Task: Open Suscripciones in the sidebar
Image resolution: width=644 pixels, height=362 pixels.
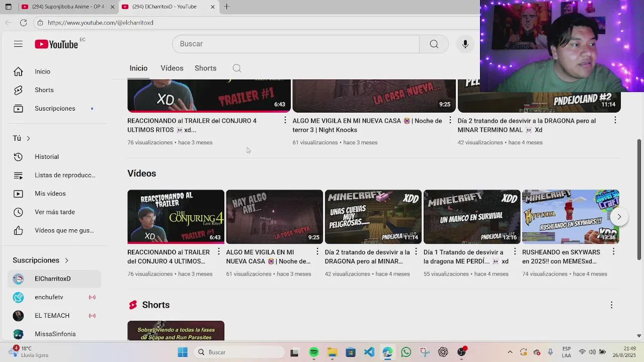Action: [x=54, y=109]
